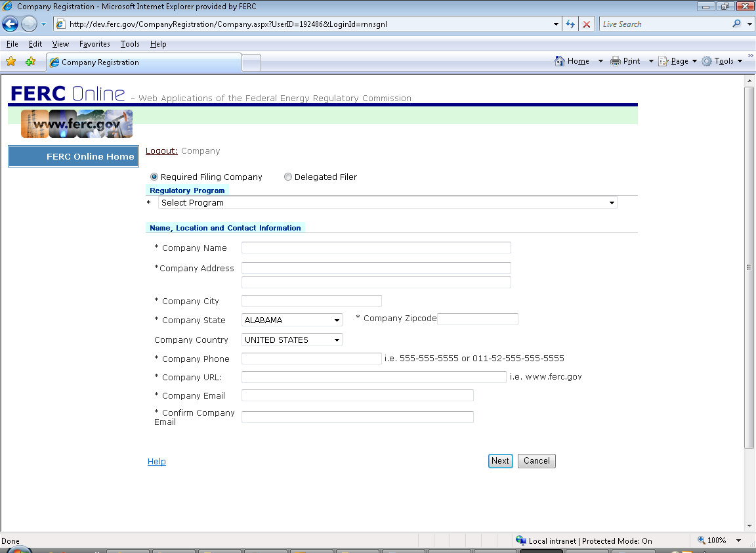Screen dimensions: 756x553
Task: Click the Cancel button
Action: pos(537,461)
